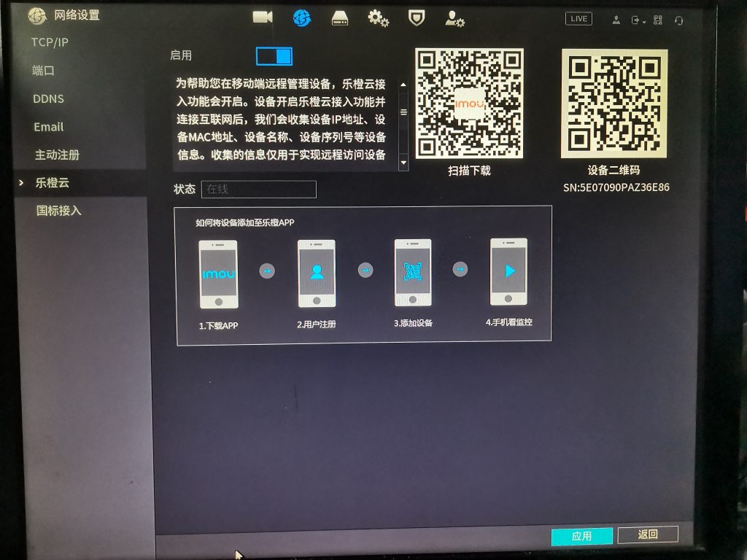747x560 pixels.
Task: Click the 返回 back button
Action: point(648,534)
